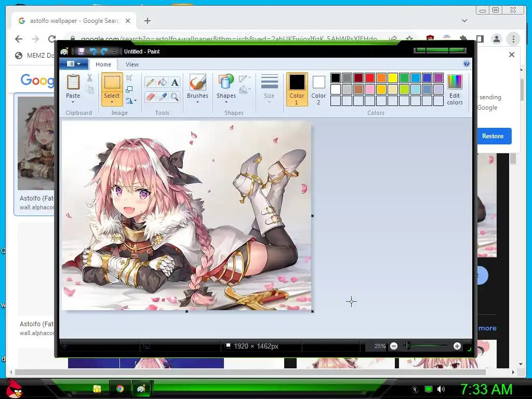Click the speaker volume icon in tray
The height and width of the screenshot is (399, 532).
click(x=441, y=389)
